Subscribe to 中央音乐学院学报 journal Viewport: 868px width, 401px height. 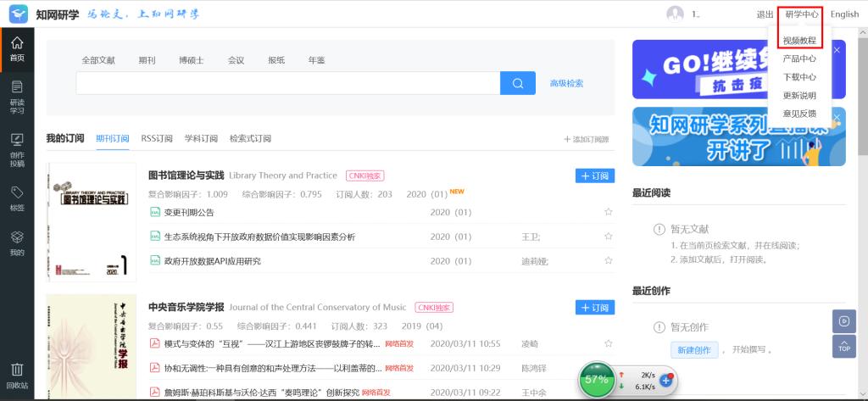tap(595, 308)
